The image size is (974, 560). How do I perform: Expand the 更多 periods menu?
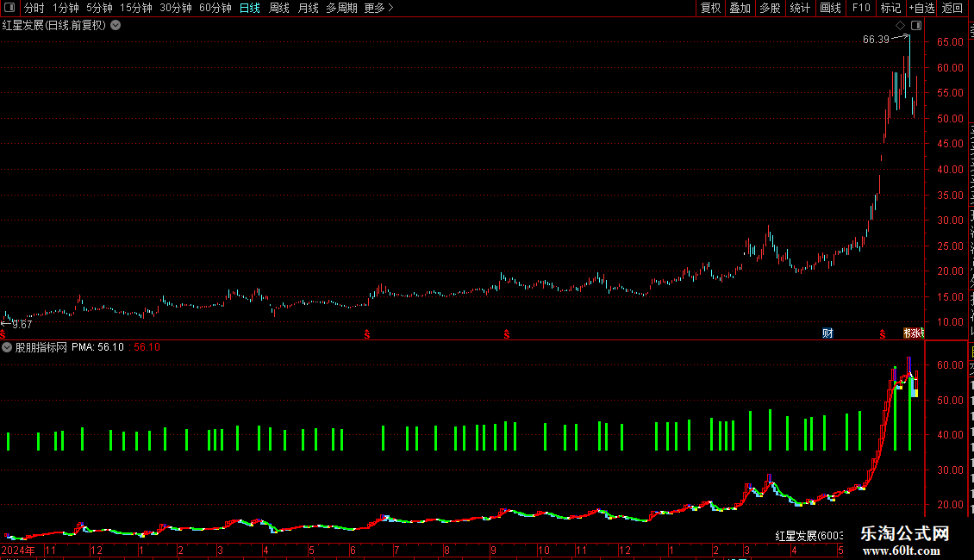click(x=379, y=8)
